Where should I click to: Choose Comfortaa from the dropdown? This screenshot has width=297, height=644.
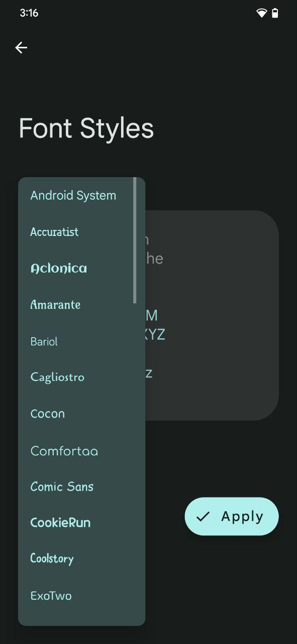coord(81,450)
